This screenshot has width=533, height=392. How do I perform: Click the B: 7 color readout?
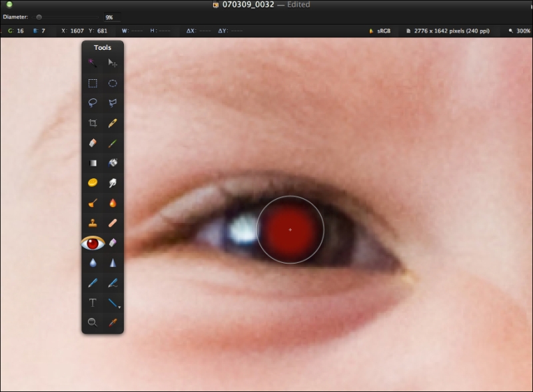[39, 31]
